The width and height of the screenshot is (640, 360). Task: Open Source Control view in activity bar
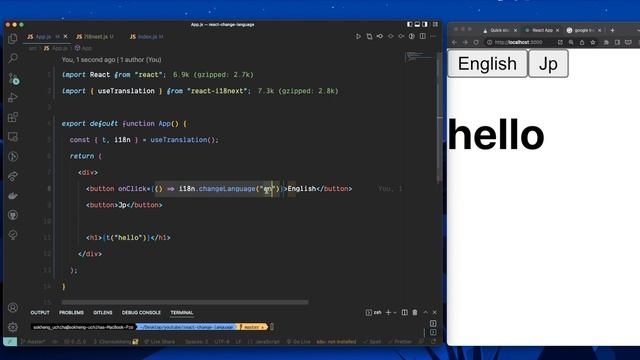13,78
